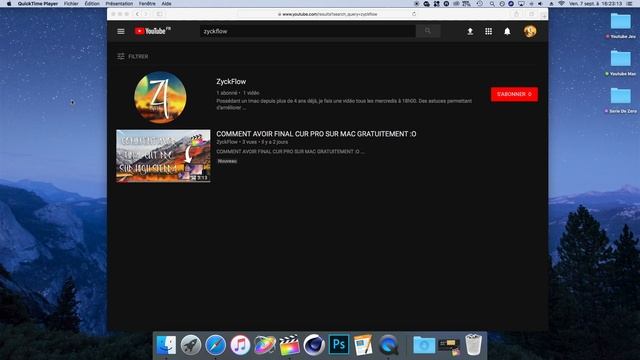Viewport: 640px width, 360px height.
Task: Show the Safari tab overview
Action: click(x=531, y=14)
